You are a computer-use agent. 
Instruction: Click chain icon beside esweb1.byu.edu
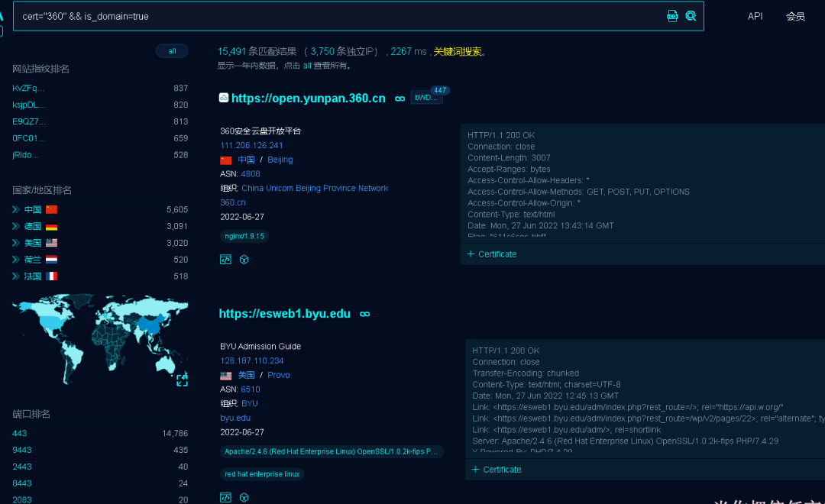(364, 314)
